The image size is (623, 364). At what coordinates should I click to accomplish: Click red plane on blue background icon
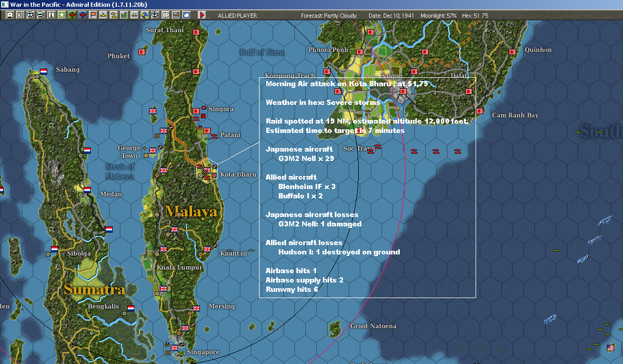[83, 15]
